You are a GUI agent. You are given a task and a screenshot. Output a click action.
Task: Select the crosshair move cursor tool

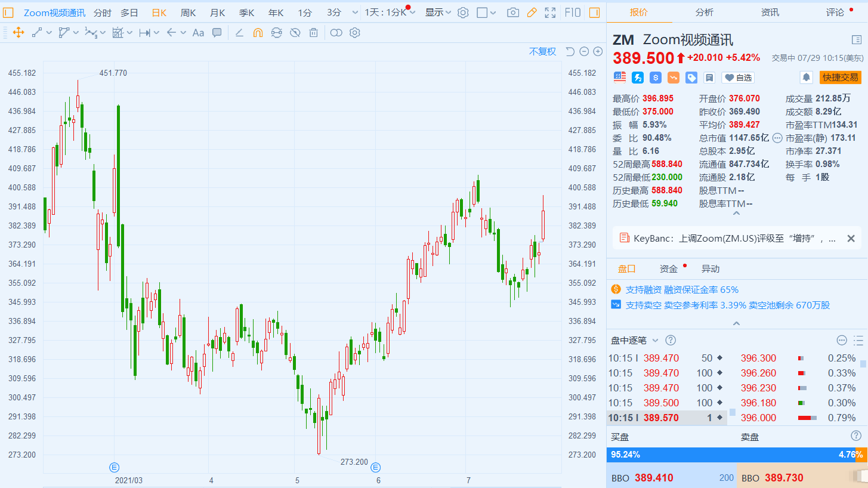18,33
